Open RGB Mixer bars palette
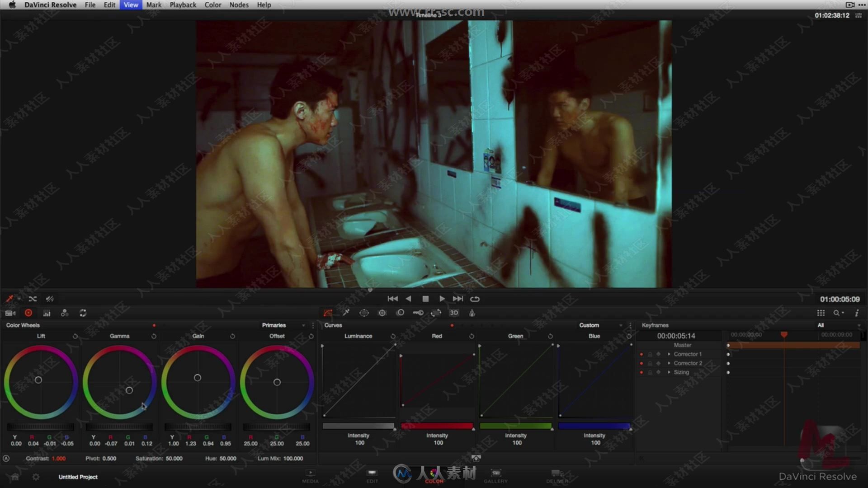 point(47,313)
